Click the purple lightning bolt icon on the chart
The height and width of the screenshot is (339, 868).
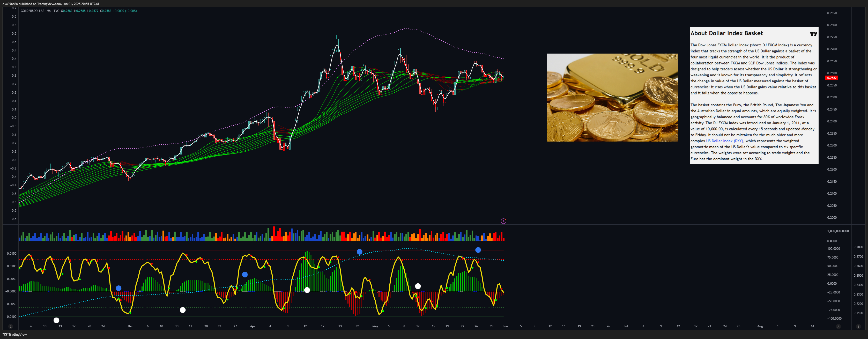[503, 221]
